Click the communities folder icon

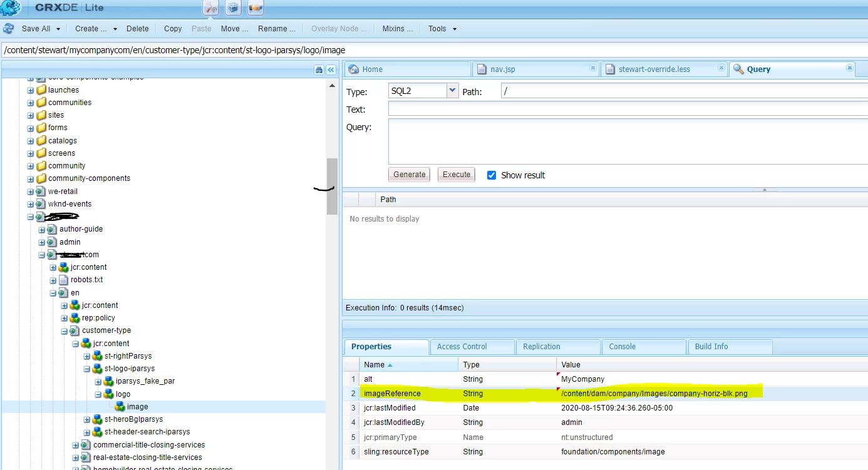(41, 103)
